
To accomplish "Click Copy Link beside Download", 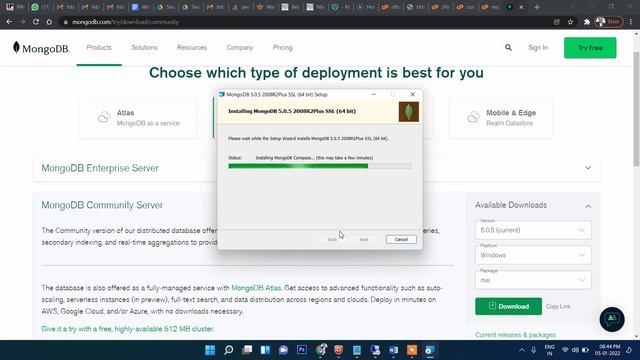I will 558,307.
